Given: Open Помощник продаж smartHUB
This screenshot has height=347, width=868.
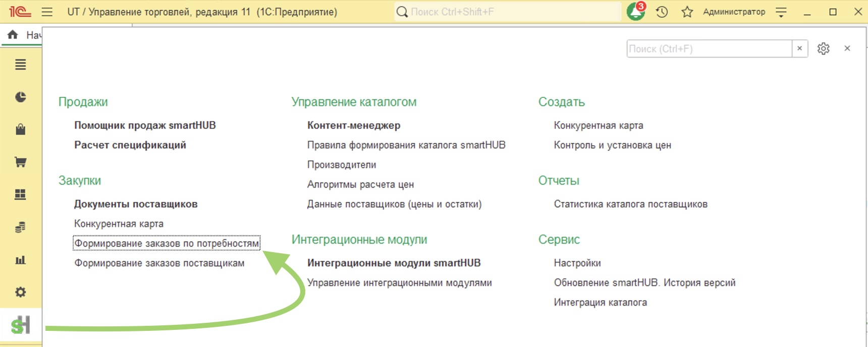Looking at the screenshot, I should pos(145,125).
